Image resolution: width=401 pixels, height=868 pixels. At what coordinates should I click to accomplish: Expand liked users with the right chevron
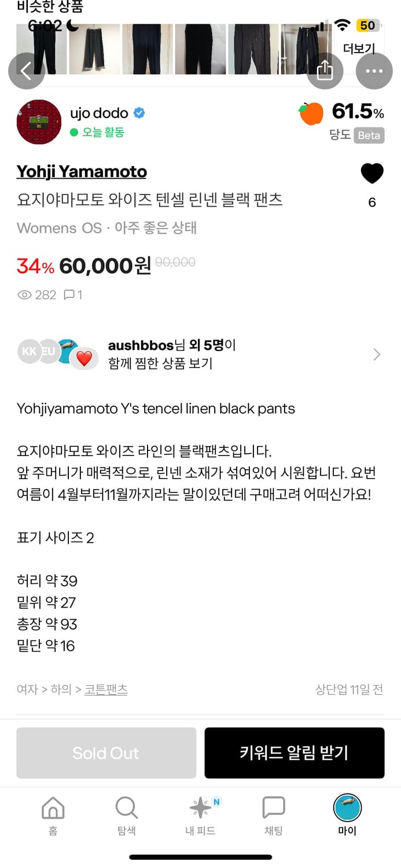click(376, 354)
